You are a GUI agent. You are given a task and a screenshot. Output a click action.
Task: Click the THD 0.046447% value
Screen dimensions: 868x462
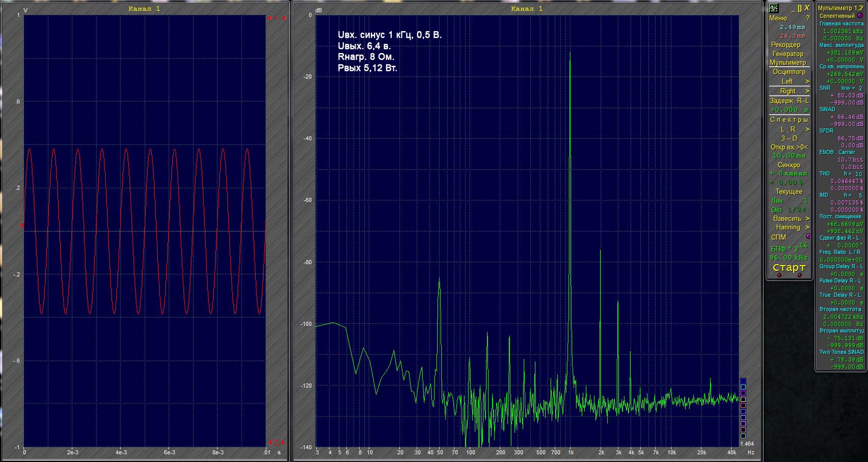(x=847, y=181)
